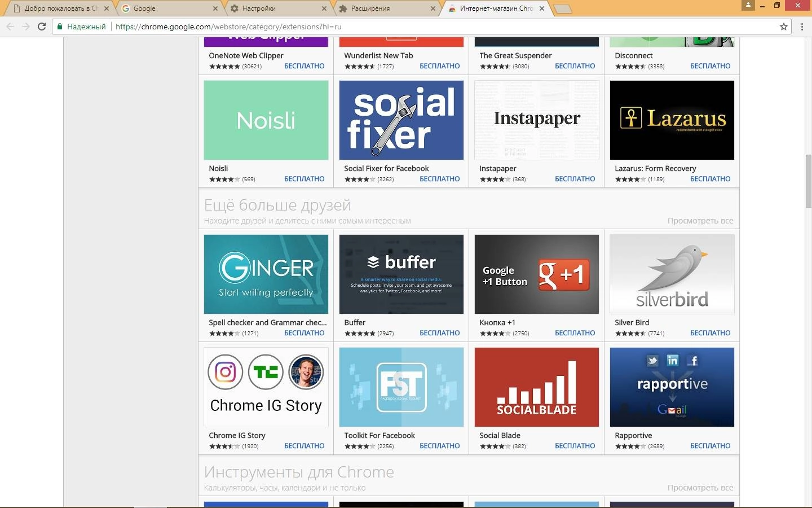This screenshot has width=812, height=508.
Task: Click БЕСПЛАТНО for Wunderlist New Tab
Action: click(440, 66)
